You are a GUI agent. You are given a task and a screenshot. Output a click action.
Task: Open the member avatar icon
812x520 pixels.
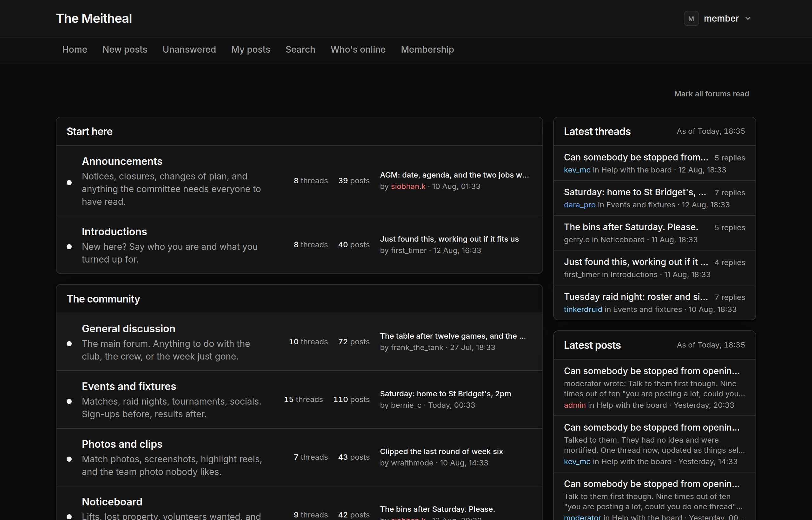pyautogui.click(x=691, y=19)
